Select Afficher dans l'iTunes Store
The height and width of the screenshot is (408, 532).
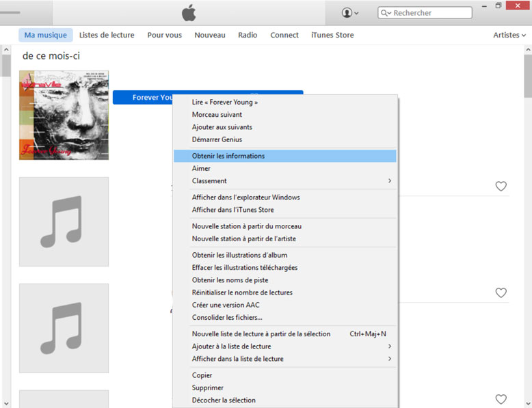[x=285, y=210]
